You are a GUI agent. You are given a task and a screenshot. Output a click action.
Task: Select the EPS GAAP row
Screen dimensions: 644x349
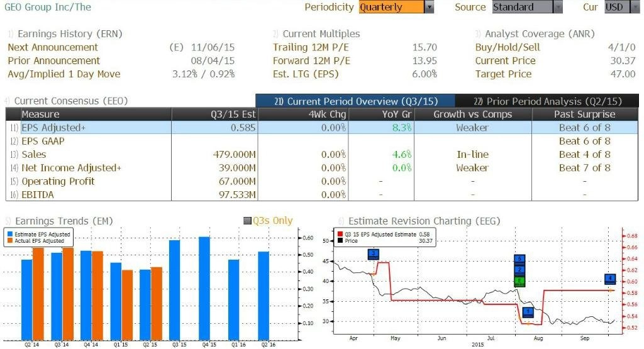pos(322,141)
